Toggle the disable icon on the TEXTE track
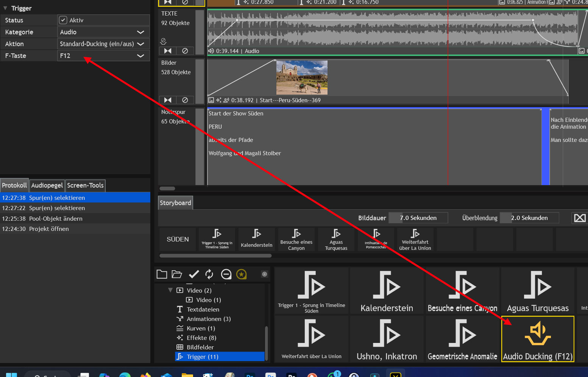Screen dimensions: 588x377 (185, 51)
